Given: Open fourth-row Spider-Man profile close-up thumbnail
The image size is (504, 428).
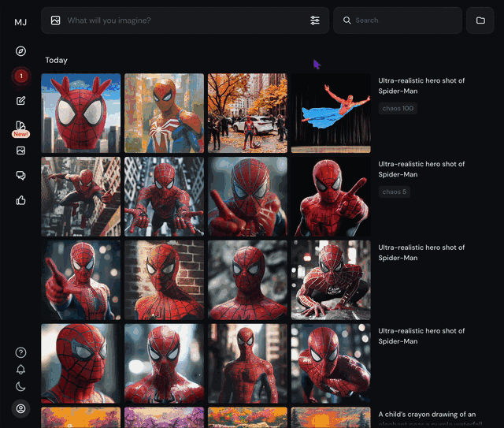Looking at the screenshot, I should click(x=80, y=363).
